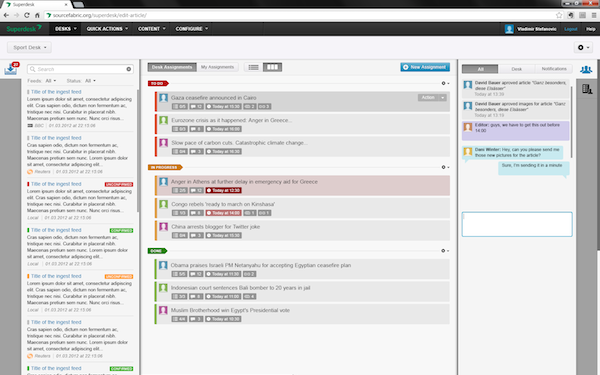Open the Status All filter dropdown
The image size is (600, 375).
[x=90, y=81]
